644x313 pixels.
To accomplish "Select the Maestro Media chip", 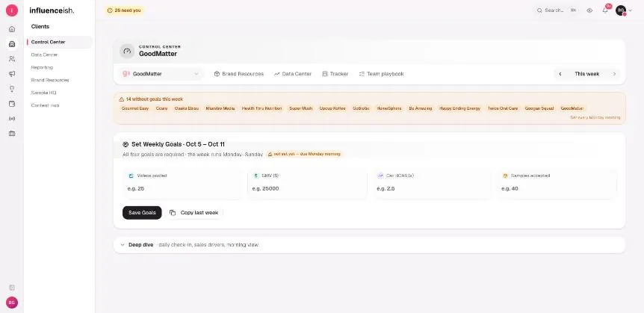I will (220, 108).
